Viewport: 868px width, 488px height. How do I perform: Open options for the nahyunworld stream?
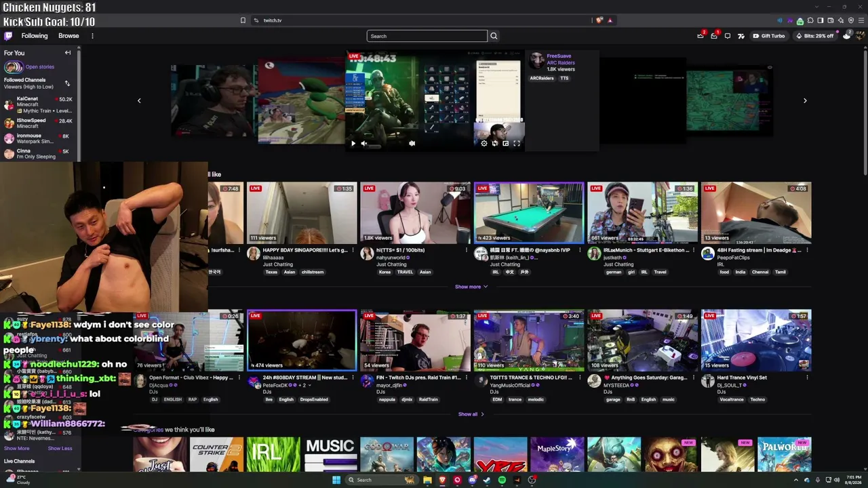pos(467,250)
